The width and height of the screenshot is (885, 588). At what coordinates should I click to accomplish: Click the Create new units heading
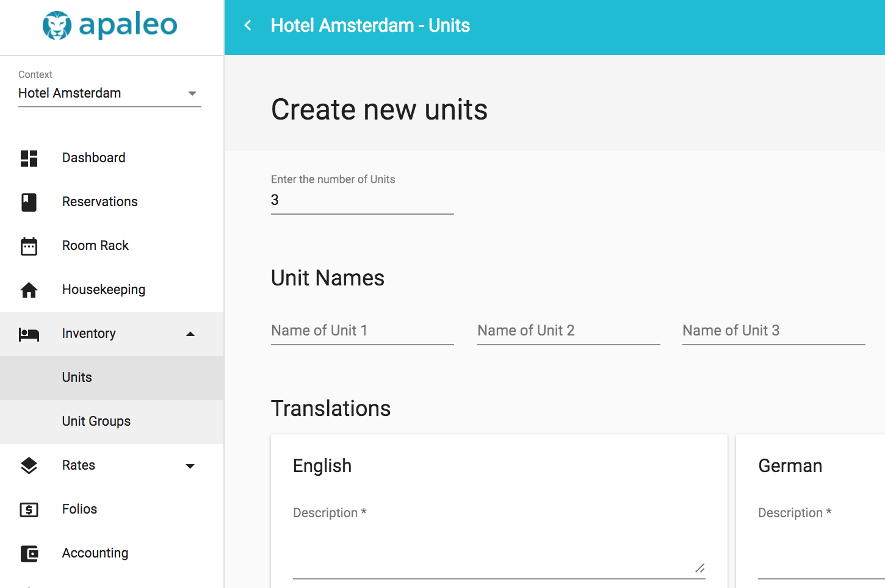click(x=379, y=110)
